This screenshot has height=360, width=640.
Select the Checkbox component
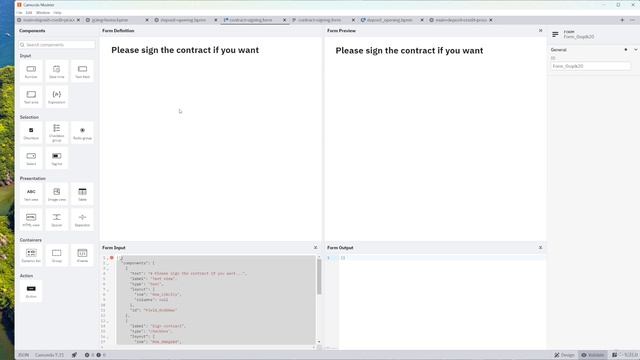click(x=31, y=133)
